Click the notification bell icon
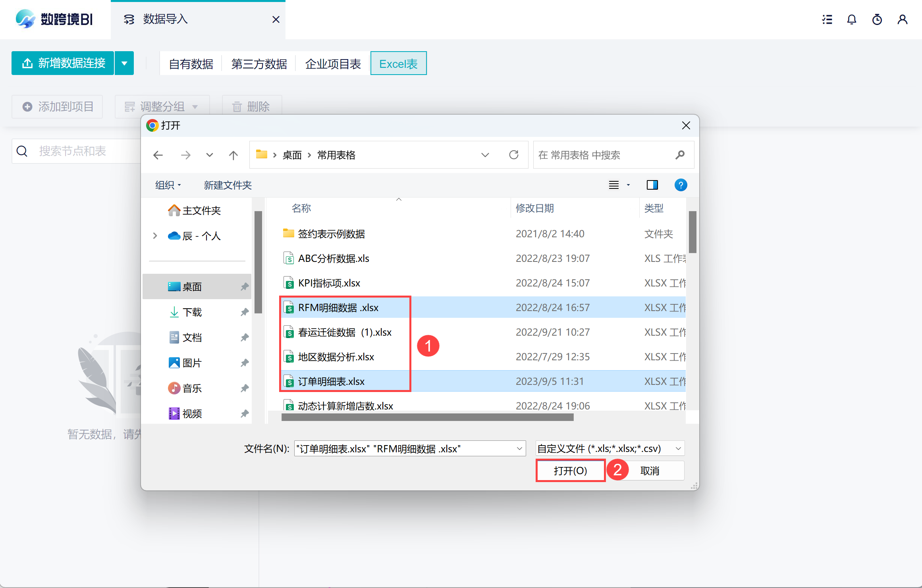Screen dimensions: 922x588 point(851,19)
